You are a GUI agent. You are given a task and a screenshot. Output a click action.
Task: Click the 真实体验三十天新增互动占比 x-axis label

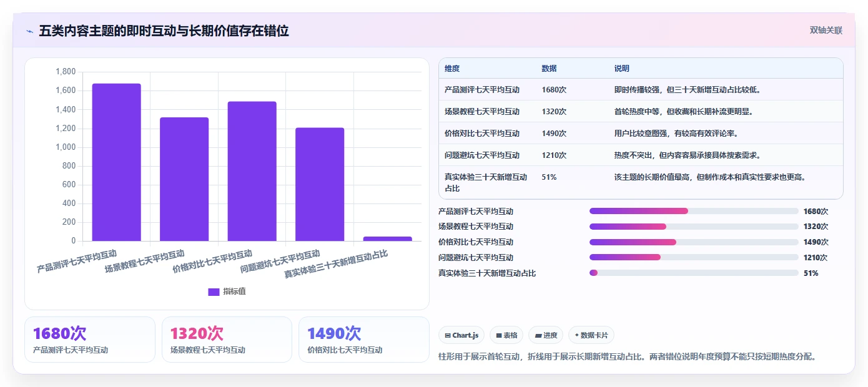(x=336, y=265)
